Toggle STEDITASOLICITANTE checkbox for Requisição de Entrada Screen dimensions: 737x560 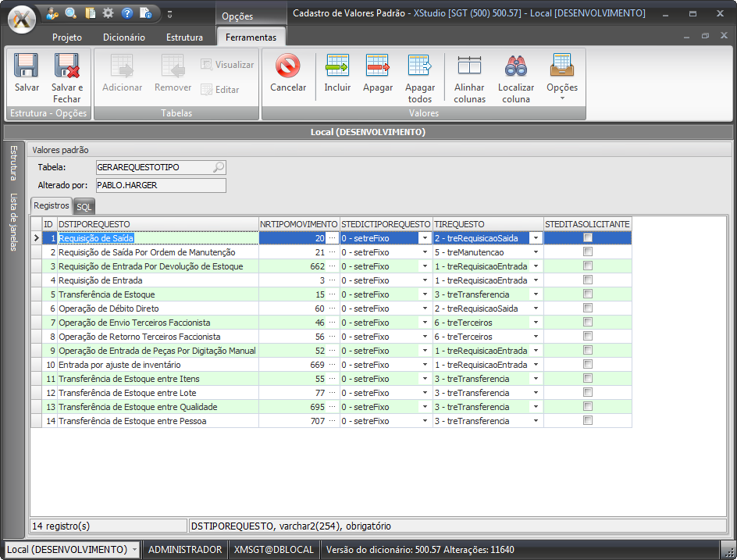588,280
